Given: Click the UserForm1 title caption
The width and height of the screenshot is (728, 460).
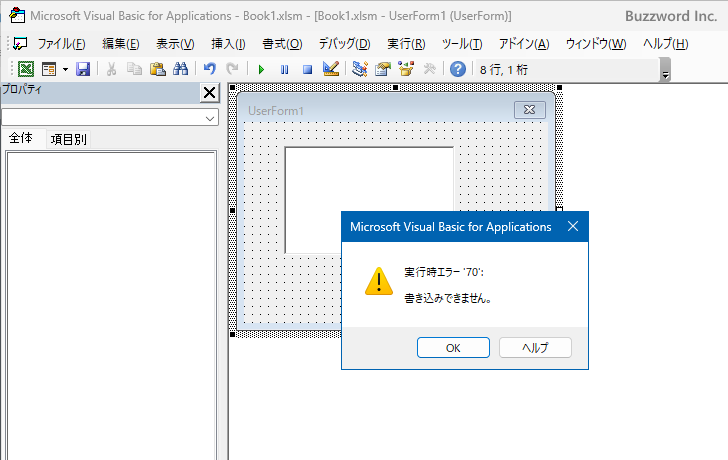Looking at the screenshot, I should [x=276, y=111].
